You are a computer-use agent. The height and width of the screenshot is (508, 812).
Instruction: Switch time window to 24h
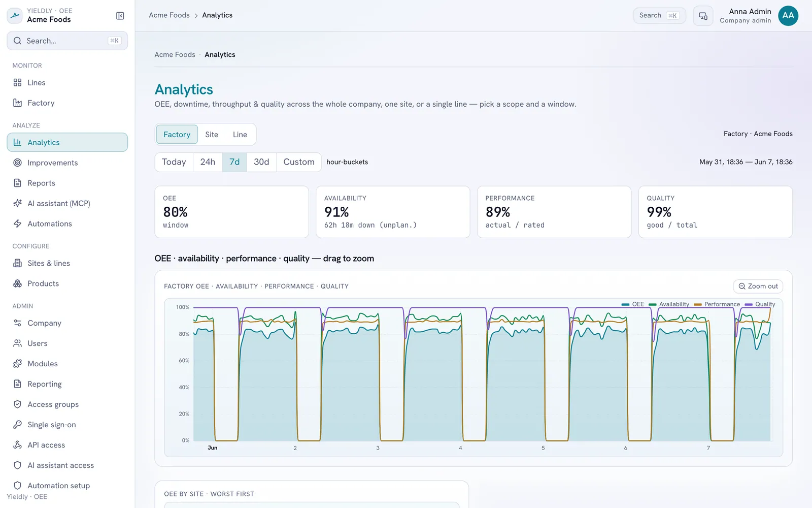click(208, 162)
